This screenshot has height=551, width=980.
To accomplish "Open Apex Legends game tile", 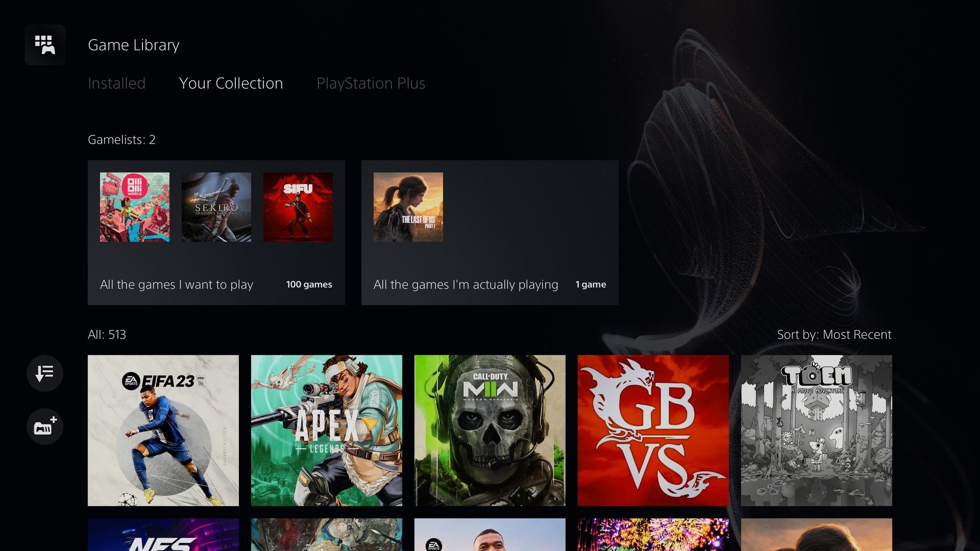I will [327, 431].
